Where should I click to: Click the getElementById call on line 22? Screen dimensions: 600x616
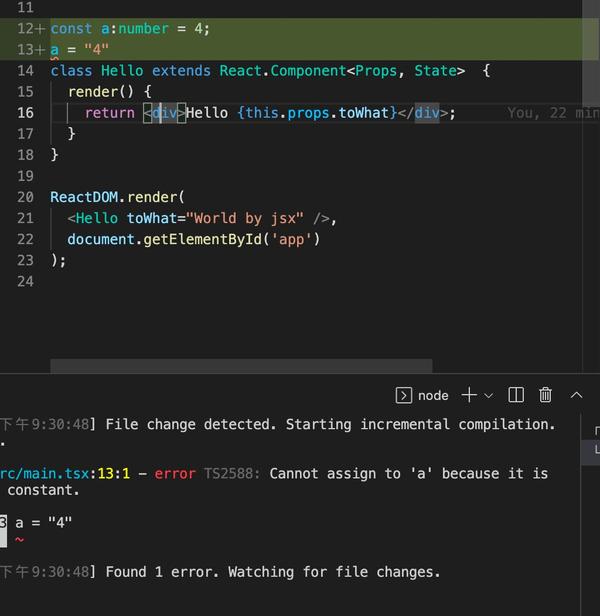click(202, 240)
